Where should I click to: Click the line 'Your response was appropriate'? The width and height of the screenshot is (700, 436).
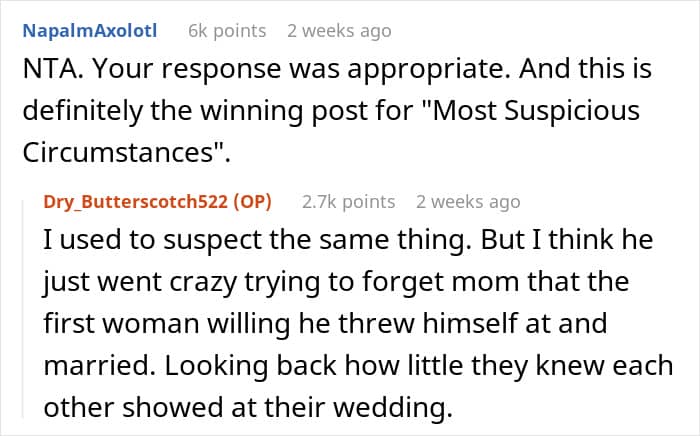(x=301, y=69)
